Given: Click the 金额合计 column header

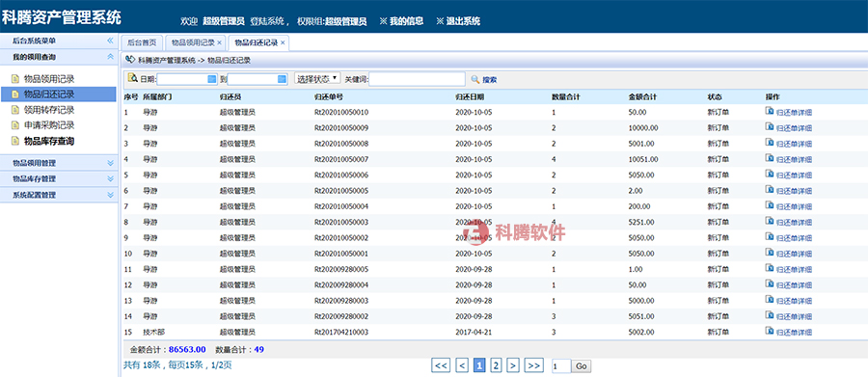Looking at the screenshot, I should [642, 96].
